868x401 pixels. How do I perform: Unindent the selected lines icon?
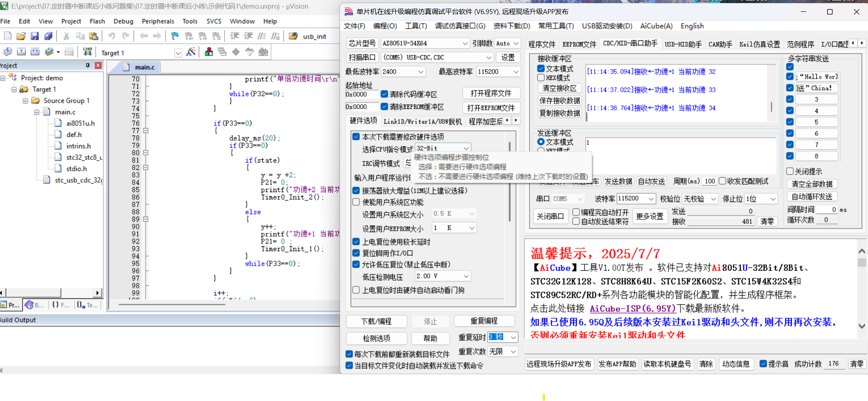(248, 36)
